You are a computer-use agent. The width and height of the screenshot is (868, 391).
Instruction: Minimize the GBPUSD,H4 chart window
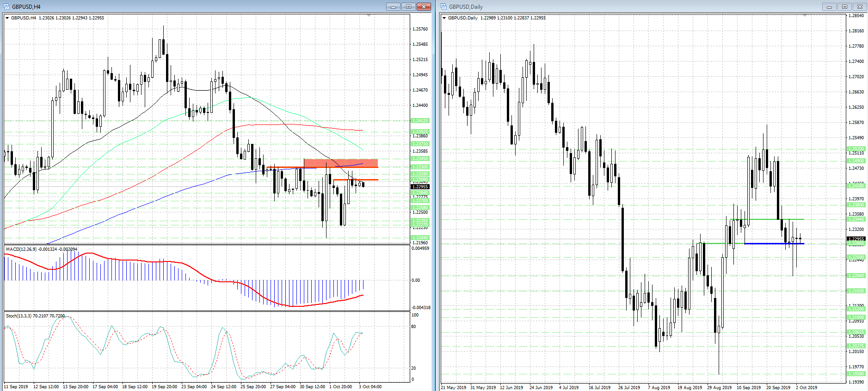pyautogui.click(x=394, y=6)
